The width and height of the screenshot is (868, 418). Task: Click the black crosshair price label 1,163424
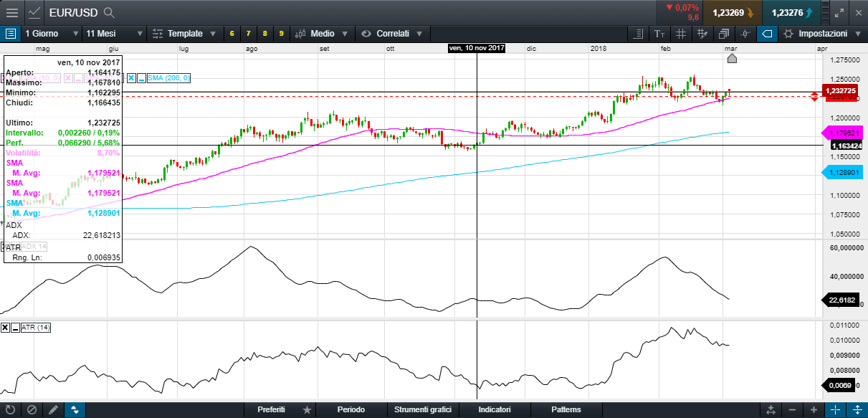846,146
